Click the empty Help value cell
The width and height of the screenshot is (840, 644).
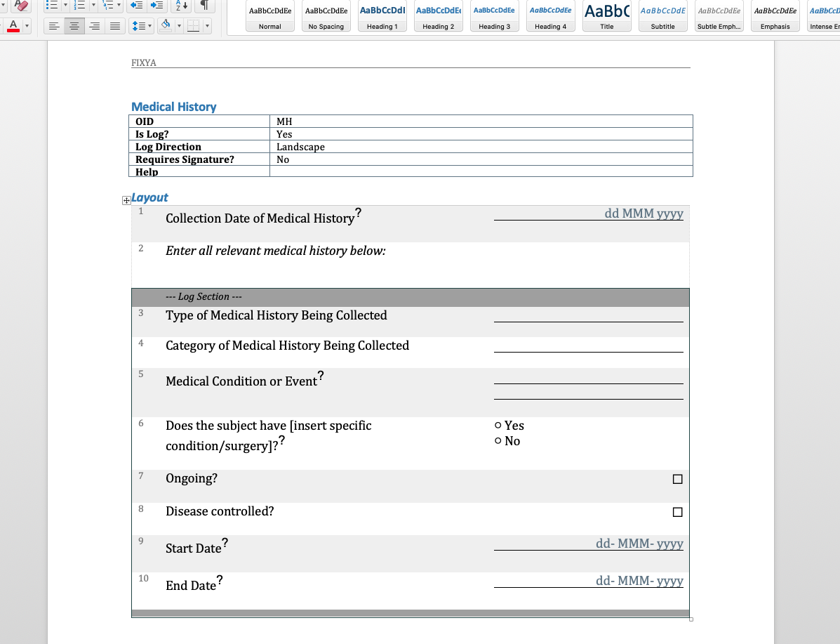(x=481, y=171)
